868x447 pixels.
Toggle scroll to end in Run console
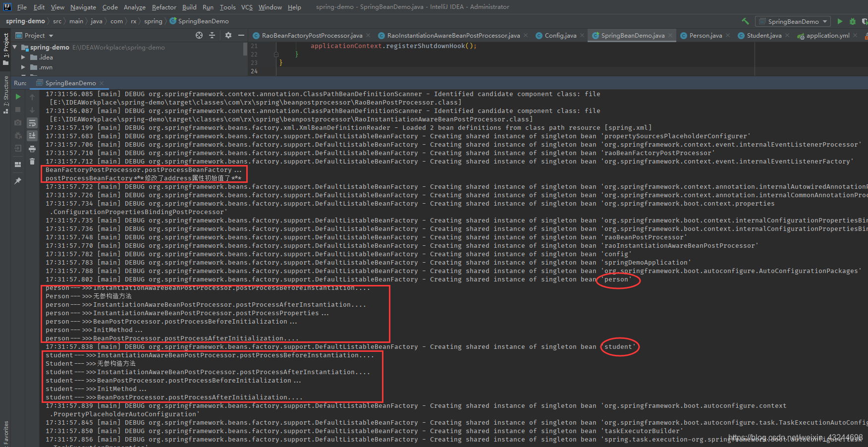click(32, 135)
